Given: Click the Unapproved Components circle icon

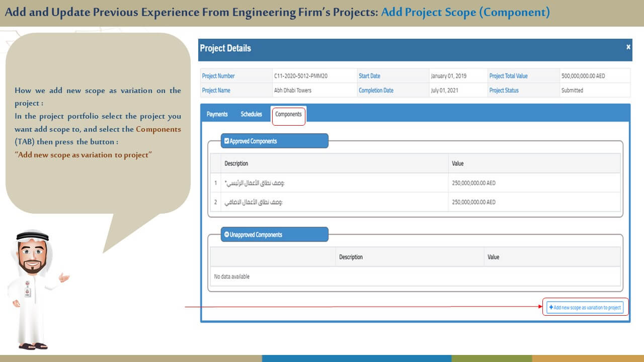Looking at the screenshot, I should pos(226,235).
